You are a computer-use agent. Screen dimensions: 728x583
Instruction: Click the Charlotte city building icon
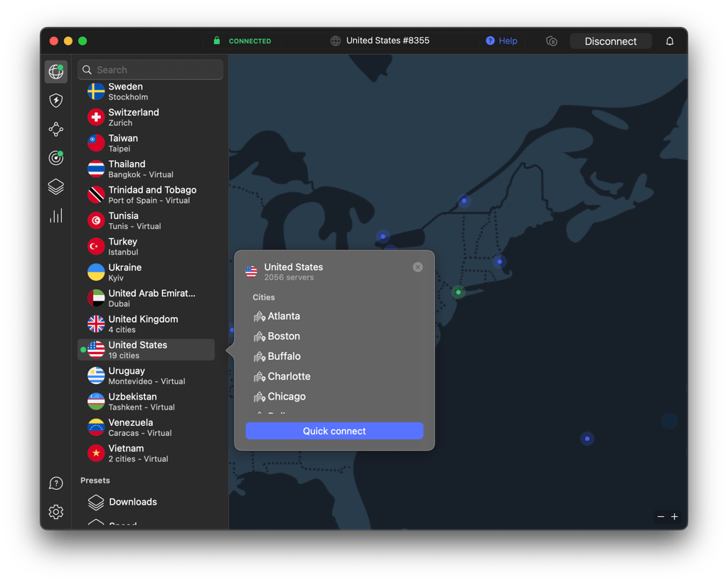point(259,376)
